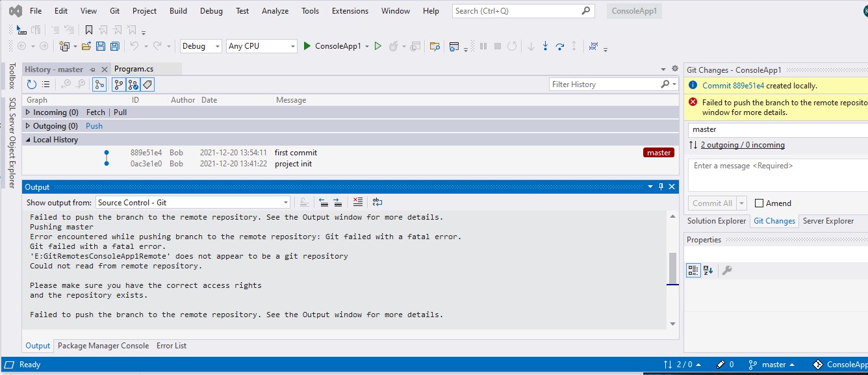The image size is (868, 375).
Task: Collapse the Local History section
Action: pyautogui.click(x=28, y=140)
